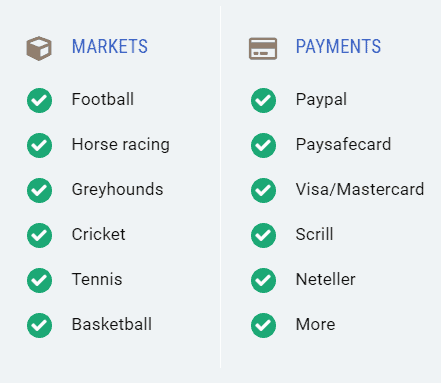
Task: Click the Football text label
Action: click(103, 99)
